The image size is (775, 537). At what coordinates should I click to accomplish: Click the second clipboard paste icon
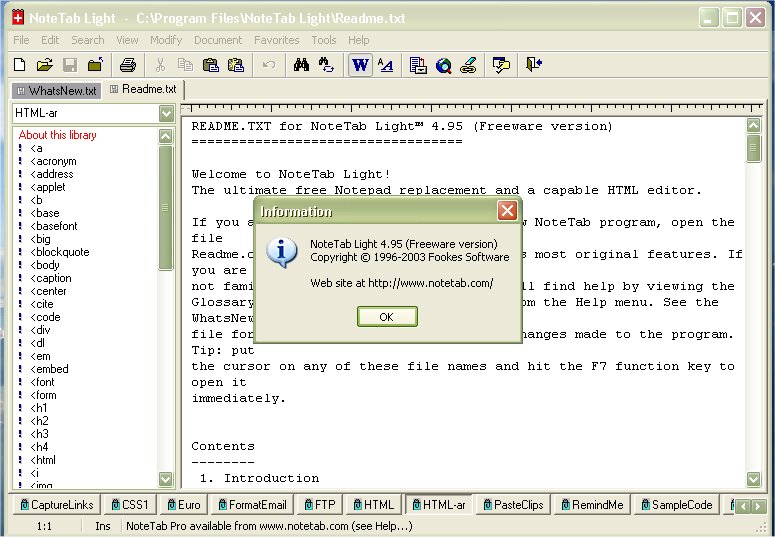coord(236,65)
